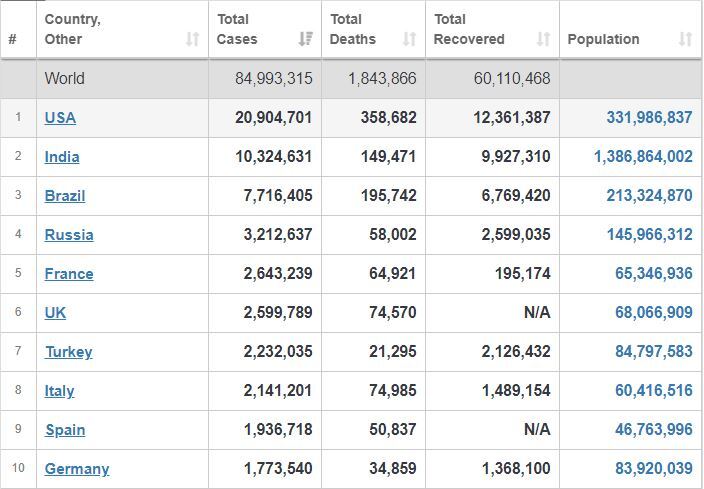This screenshot has height=489, width=704.
Task: Select Russia total deaths 58,002
Action: 393,235
